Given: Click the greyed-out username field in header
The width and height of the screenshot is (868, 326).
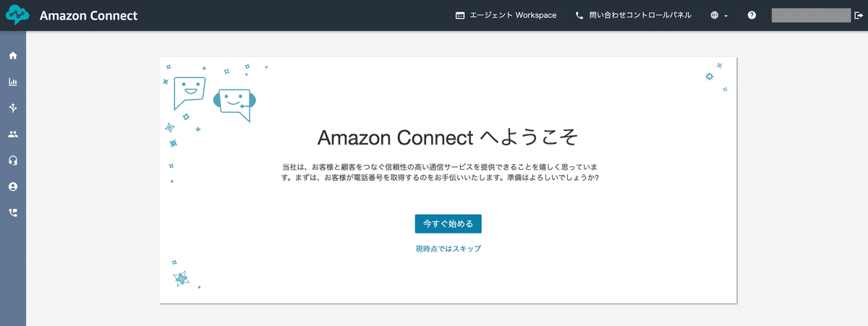Looking at the screenshot, I should (810, 15).
